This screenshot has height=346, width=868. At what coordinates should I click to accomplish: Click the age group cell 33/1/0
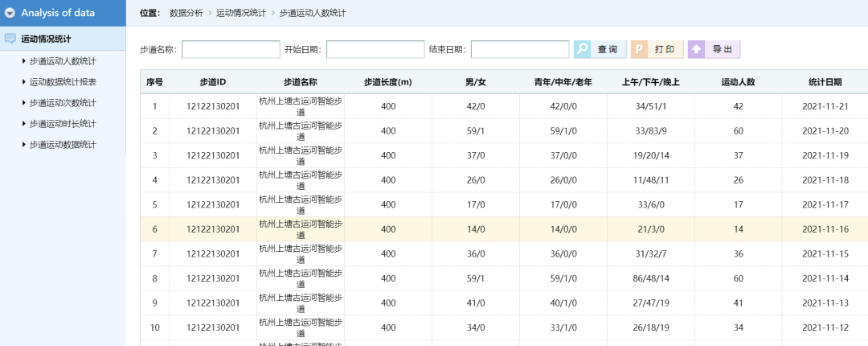[x=563, y=327]
